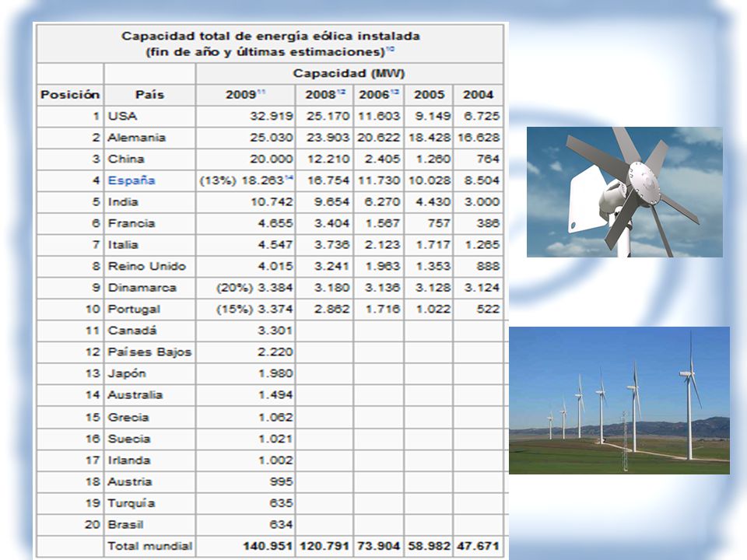
Task: Click España 2009 value (13%) 18.263
Action: click(247, 180)
